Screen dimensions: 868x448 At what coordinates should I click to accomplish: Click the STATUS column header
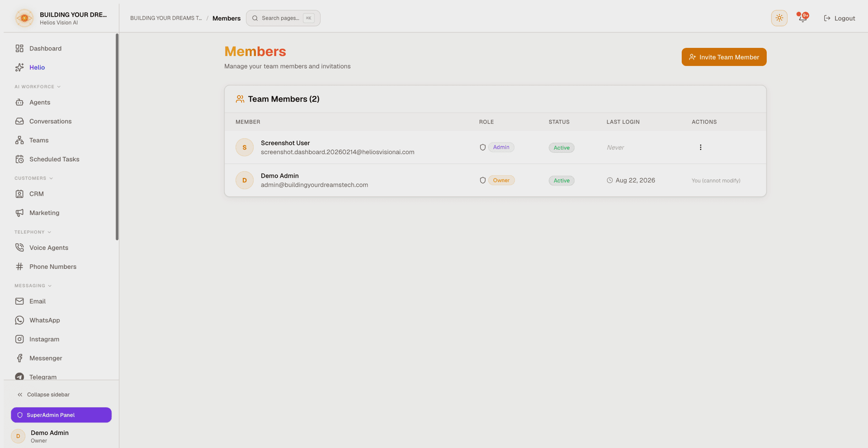coord(559,122)
